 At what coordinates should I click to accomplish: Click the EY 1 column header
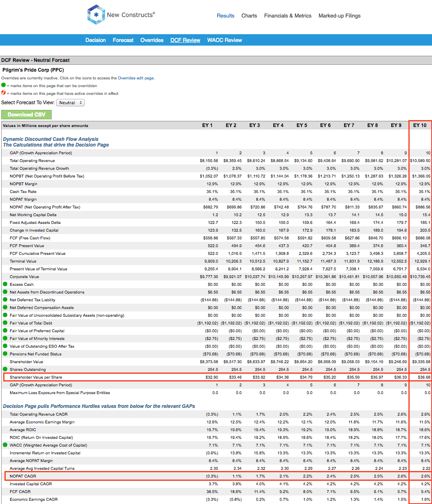coord(207,125)
